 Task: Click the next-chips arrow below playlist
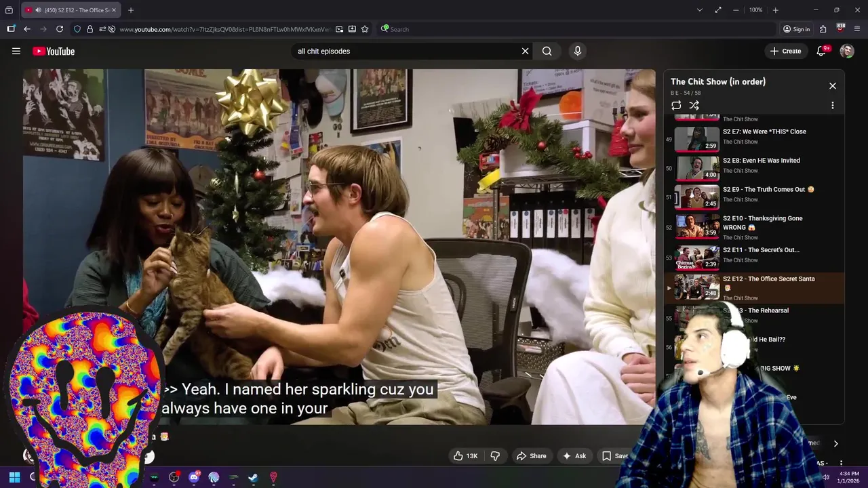click(x=835, y=443)
